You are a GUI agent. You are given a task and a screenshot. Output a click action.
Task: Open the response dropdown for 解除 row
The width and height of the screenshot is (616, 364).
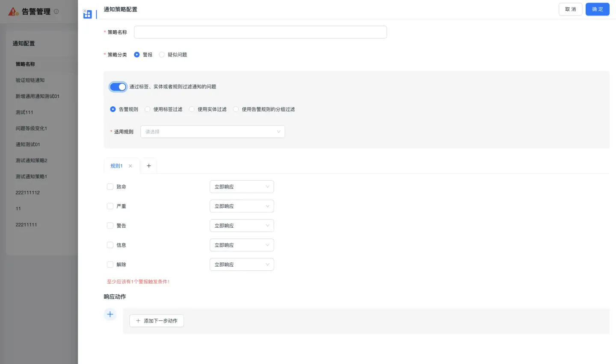pyautogui.click(x=242, y=265)
